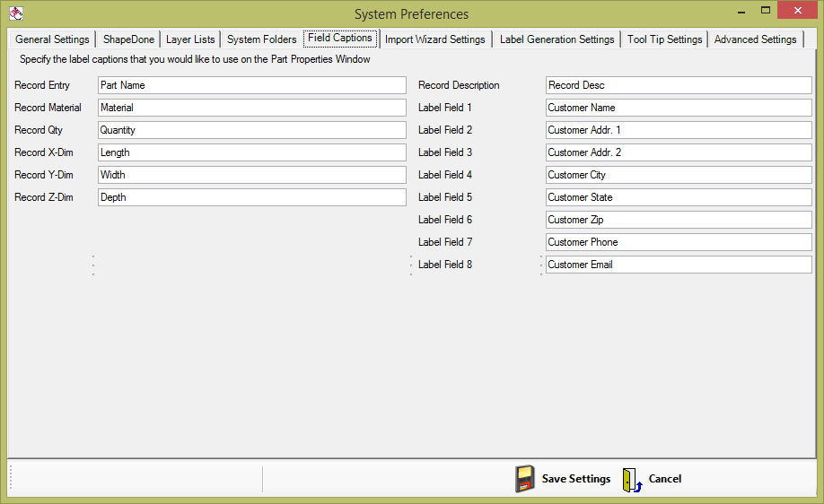Open the Import Wizard Settings tab
Image resolution: width=824 pixels, height=504 pixels.
pos(435,39)
